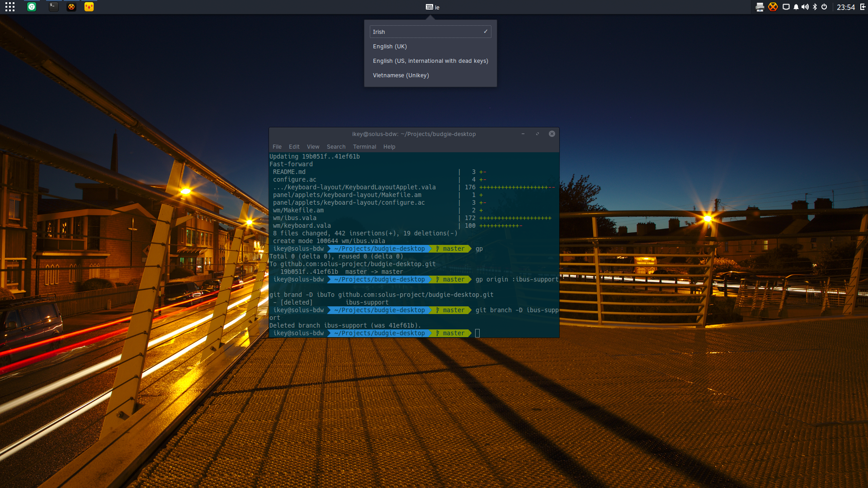Open the terminal Search menu
This screenshot has width=868, height=488.
pos(336,147)
